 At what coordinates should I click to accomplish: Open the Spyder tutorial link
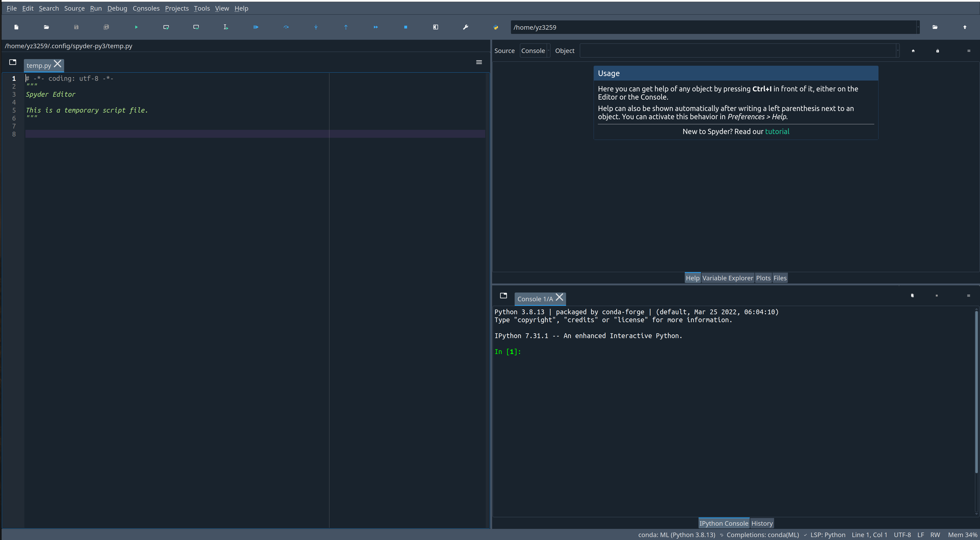click(777, 132)
